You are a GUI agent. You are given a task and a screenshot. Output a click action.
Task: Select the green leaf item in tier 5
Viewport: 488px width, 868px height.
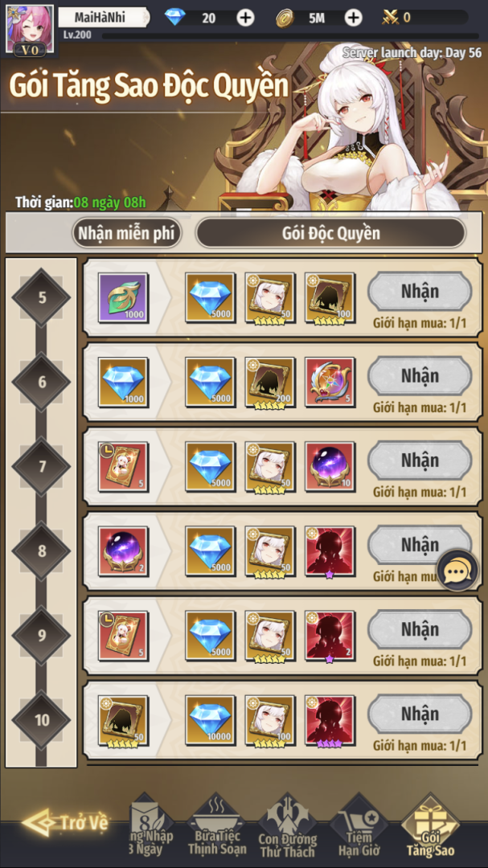click(x=123, y=297)
